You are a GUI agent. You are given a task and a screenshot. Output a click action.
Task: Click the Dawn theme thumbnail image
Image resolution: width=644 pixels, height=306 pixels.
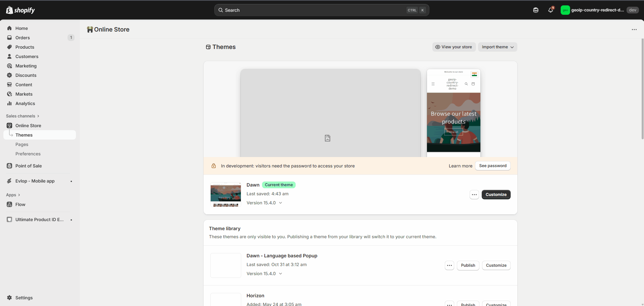[225, 195]
